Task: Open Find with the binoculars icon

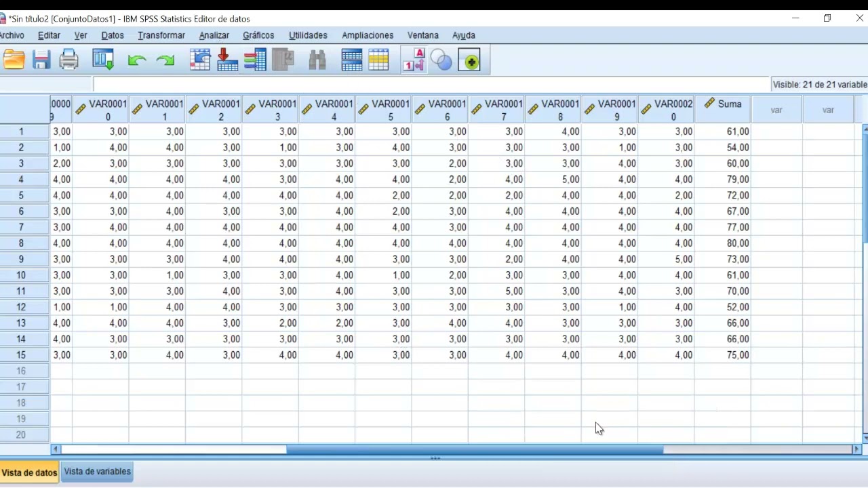Action: click(x=317, y=60)
